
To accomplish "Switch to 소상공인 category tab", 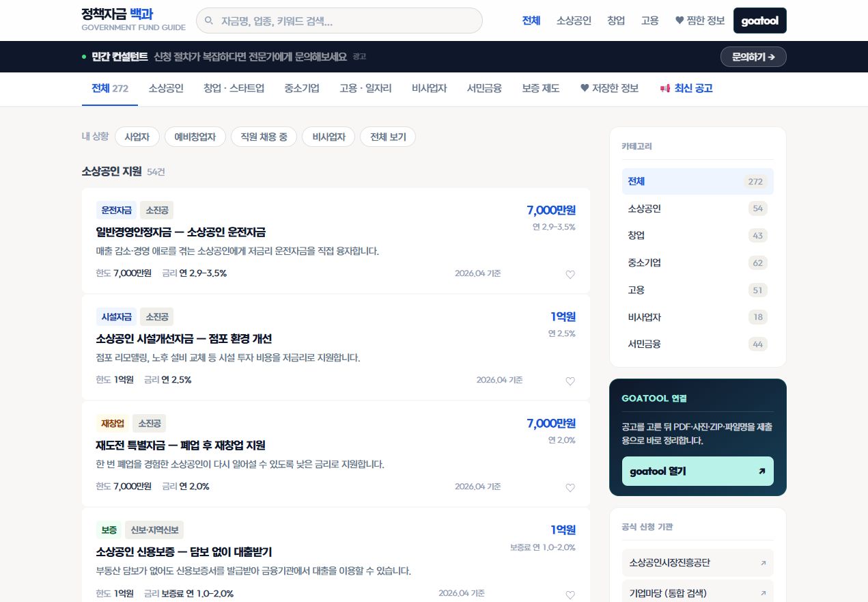I will 166,88.
